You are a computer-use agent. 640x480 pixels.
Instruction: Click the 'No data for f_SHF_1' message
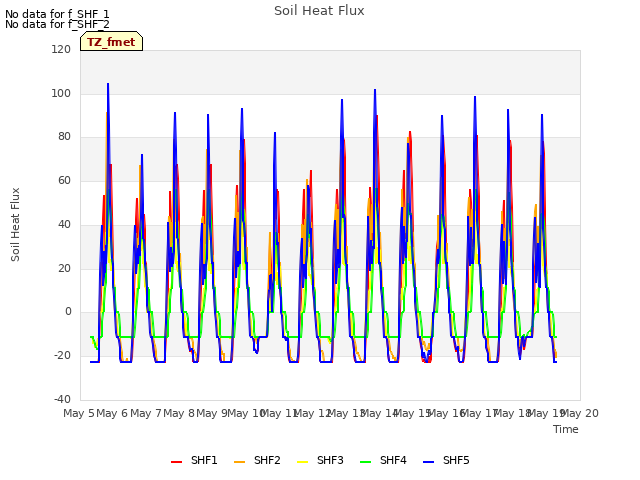(x=57, y=14)
